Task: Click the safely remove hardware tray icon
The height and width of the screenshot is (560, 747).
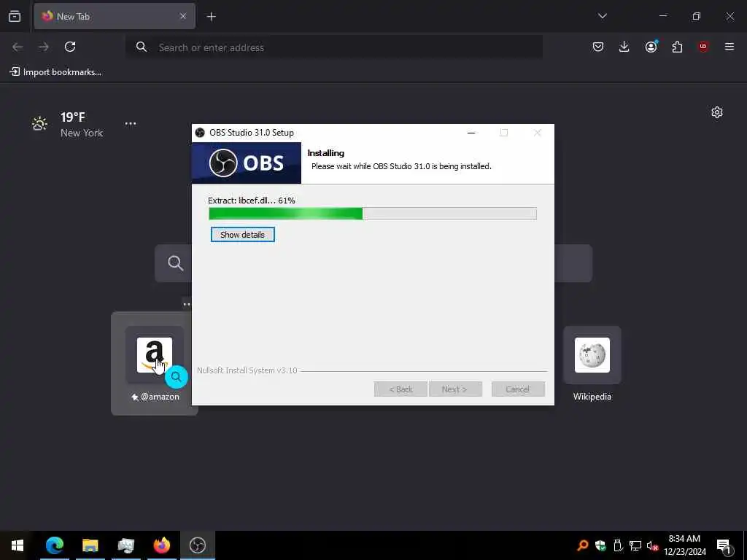Action: coord(618,545)
